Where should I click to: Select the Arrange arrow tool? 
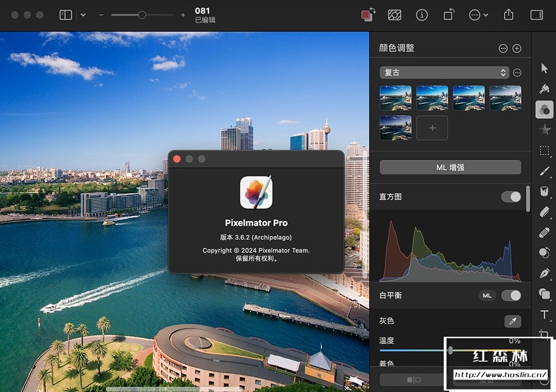(x=544, y=68)
